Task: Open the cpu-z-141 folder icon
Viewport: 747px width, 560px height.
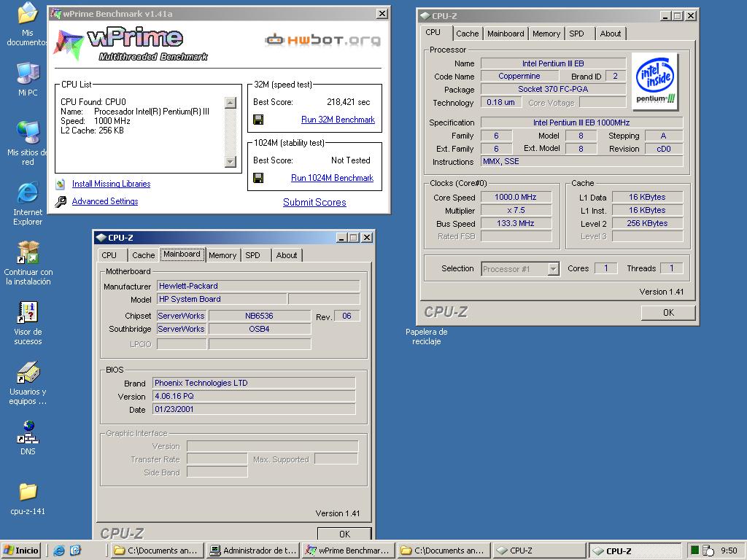Action: pyautogui.click(x=28, y=492)
